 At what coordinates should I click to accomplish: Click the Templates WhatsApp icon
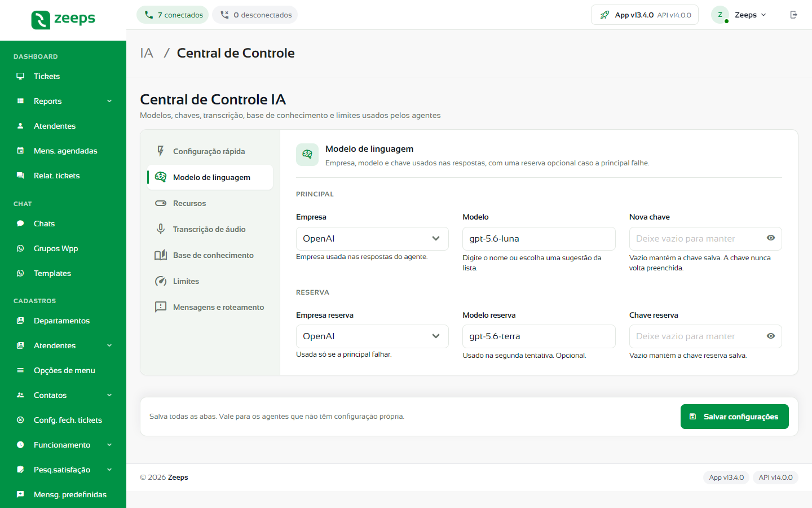click(20, 273)
